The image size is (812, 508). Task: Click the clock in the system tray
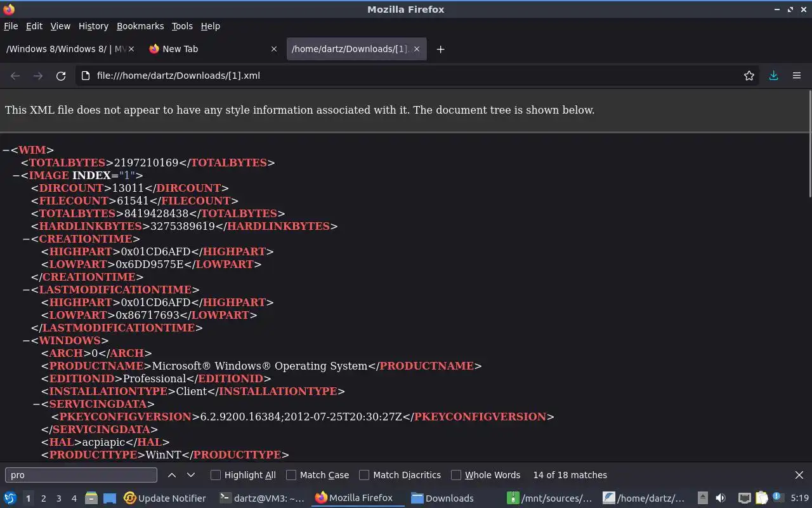[799, 498]
